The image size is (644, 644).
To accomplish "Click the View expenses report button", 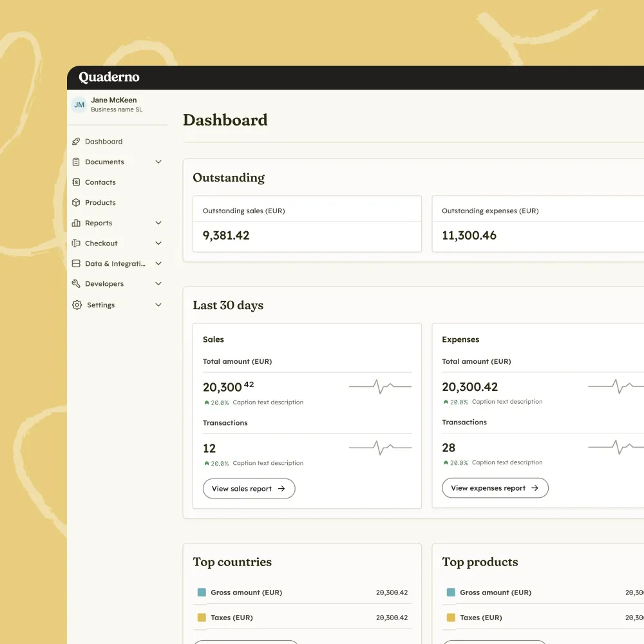I will tap(495, 488).
